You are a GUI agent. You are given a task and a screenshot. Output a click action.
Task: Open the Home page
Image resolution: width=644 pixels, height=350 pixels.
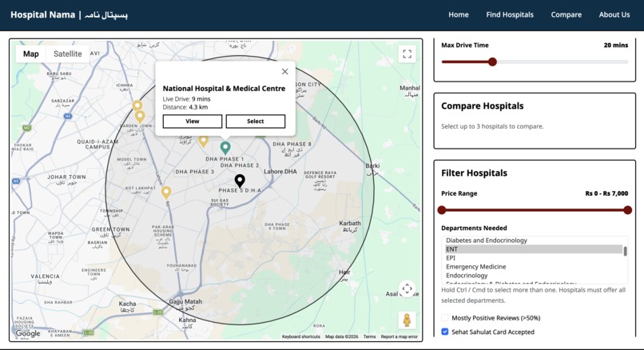pyautogui.click(x=459, y=15)
